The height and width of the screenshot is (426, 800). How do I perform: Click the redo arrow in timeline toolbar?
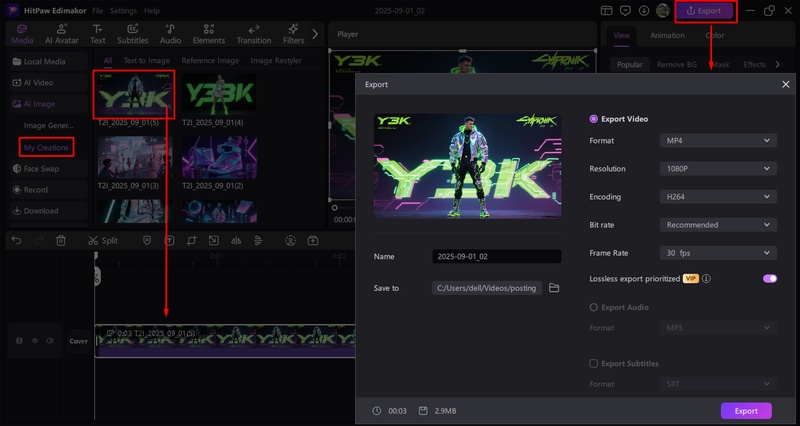38,240
